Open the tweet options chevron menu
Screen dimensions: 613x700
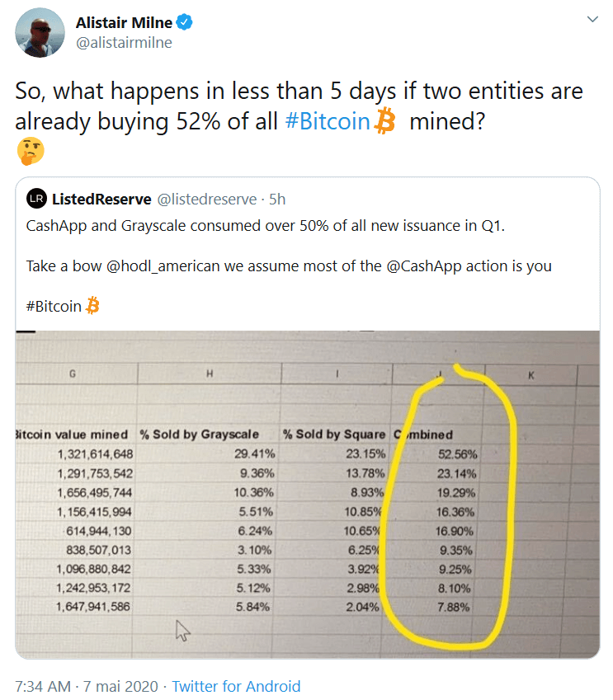tap(592, 18)
